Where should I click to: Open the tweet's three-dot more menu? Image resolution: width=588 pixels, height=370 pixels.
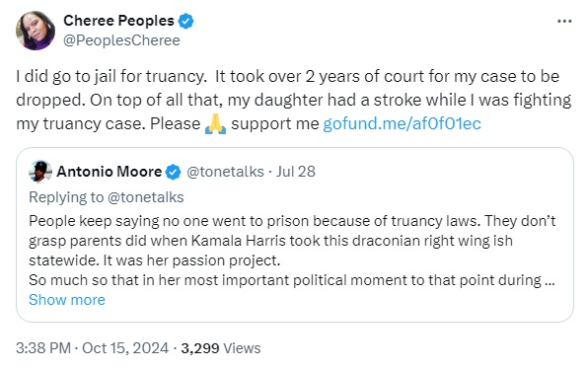(x=564, y=22)
